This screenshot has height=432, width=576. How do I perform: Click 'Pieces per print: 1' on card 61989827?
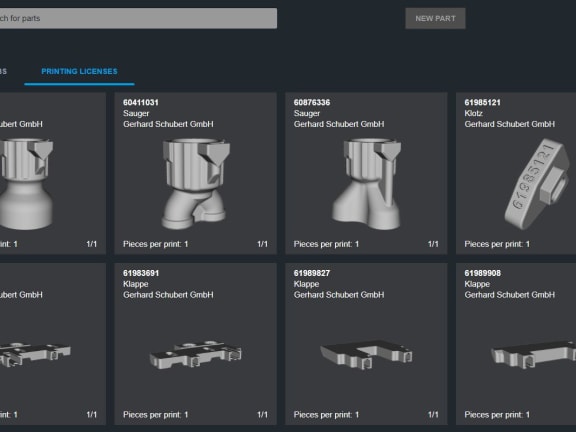click(x=326, y=415)
